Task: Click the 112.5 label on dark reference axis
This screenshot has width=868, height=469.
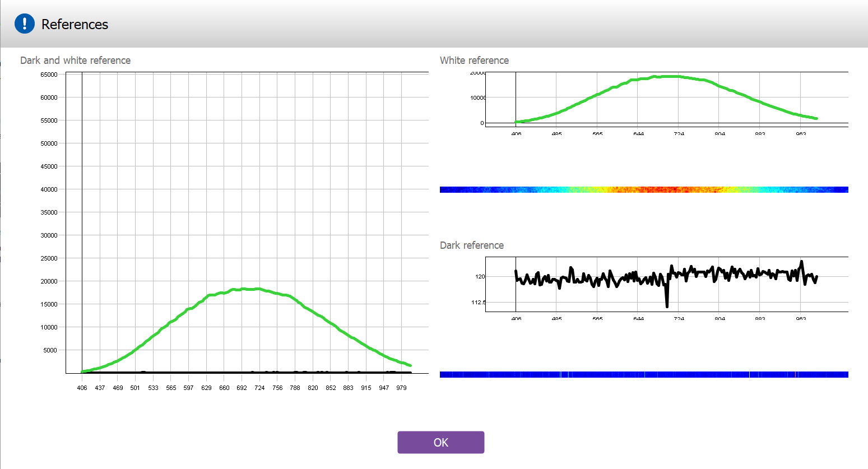Action: (479, 303)
